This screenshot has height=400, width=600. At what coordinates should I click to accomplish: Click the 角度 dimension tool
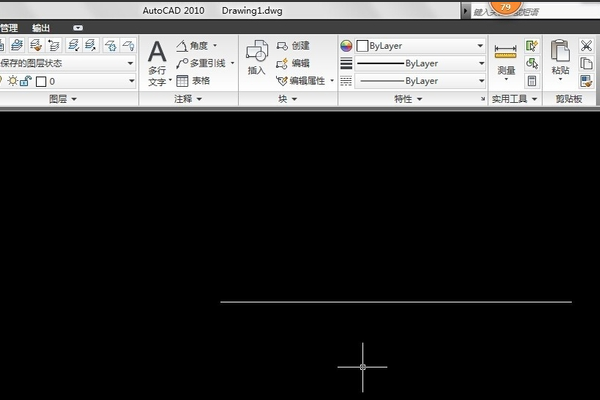tap(192, 46)
